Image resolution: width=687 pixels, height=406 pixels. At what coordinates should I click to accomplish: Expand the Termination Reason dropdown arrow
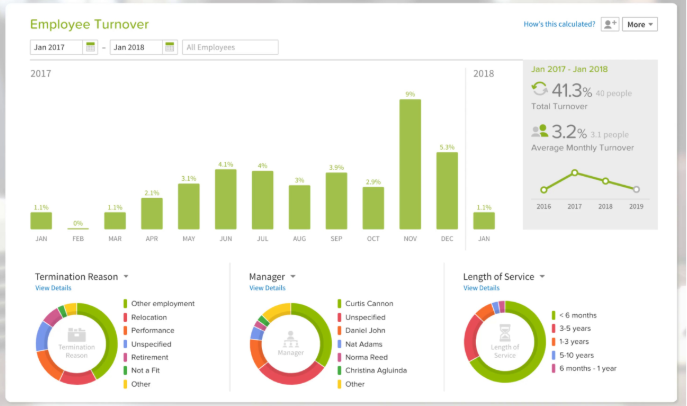point(126,277)
